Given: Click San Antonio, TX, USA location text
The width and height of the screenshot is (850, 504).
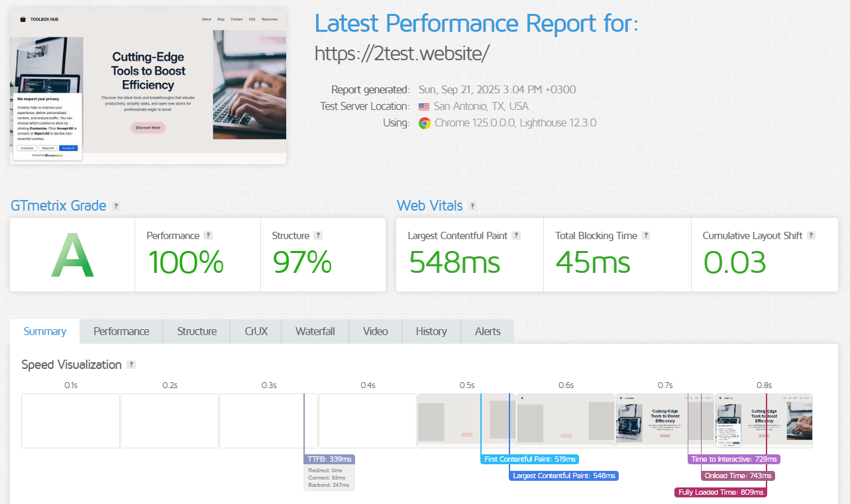Looking at the screenshot, I should [481, 107].
